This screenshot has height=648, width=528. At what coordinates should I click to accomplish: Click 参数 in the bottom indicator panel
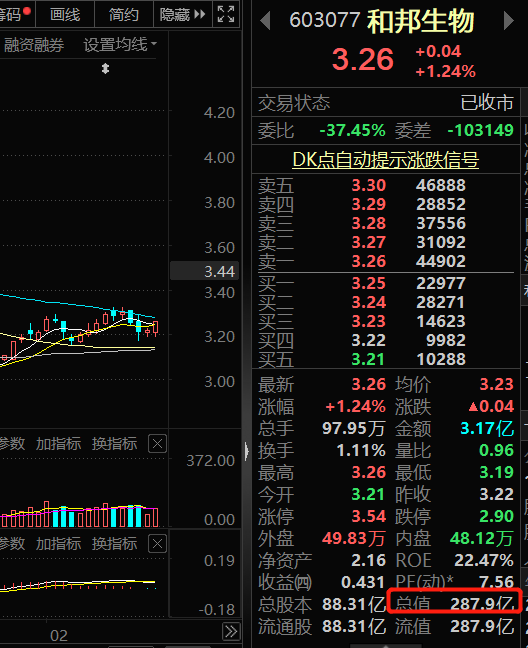point(12,543)
